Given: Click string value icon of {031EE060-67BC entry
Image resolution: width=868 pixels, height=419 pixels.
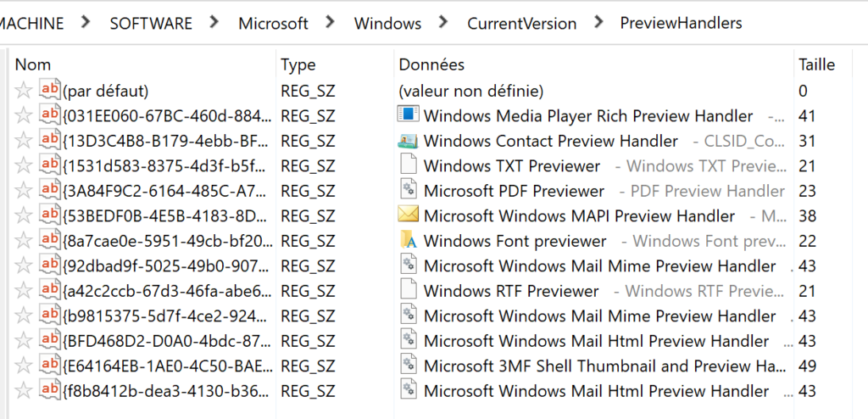Looking at the screenshot, I should click(50, 115).
